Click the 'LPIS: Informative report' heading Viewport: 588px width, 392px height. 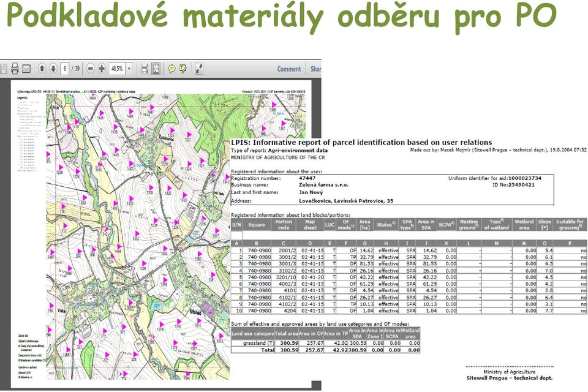click(x=361, y=143)
